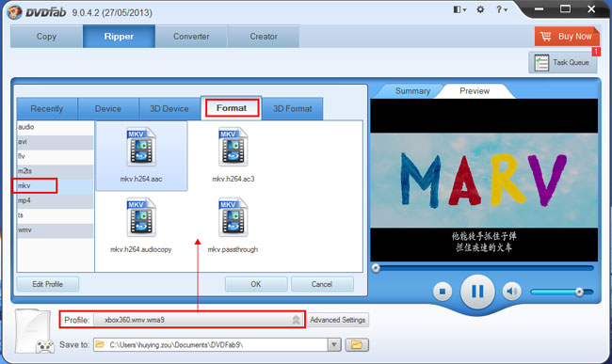Image resolution: width=612 pixels, height=364 pixels.
Task: Click the Profile field xbox360.wmv.wma9
Action: 199,320
